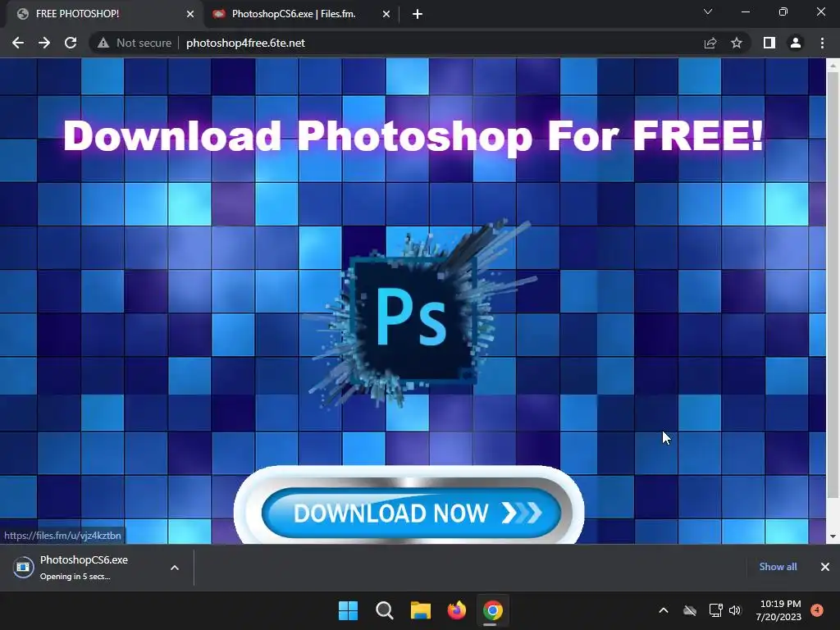Show hidden system tray icons
Image resolution: width=840 pixels, height=630 pixels.
click(x=663, y=610)
